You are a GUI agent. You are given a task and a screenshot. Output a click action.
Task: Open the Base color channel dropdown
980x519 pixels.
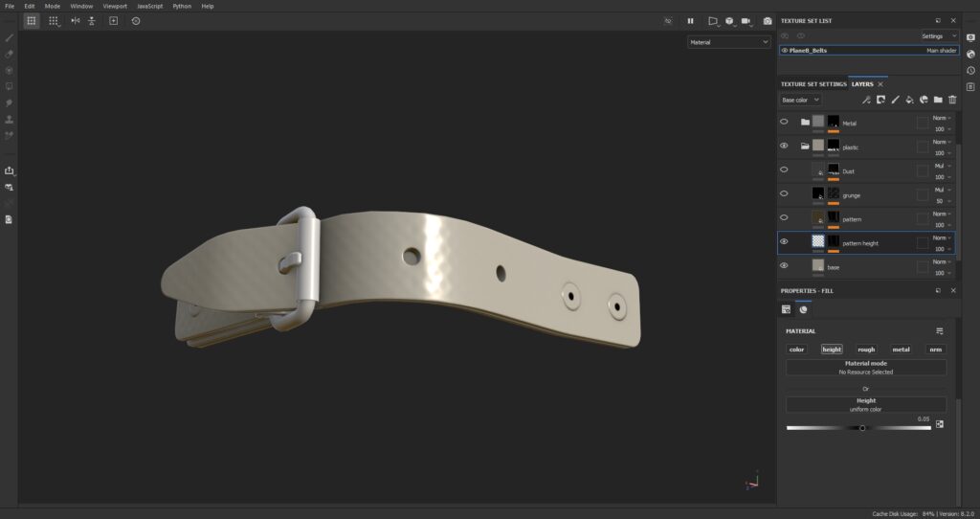(800, 100)
